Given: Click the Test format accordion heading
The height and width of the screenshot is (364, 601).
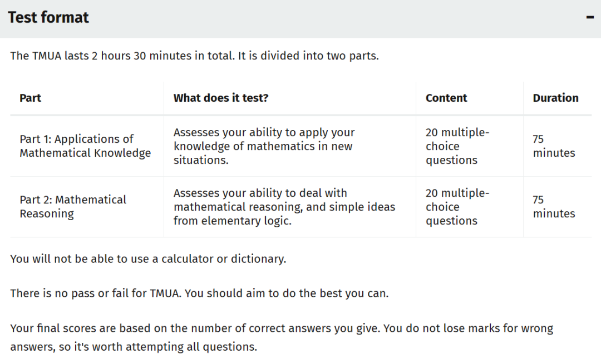Looking at the screenshot, I should tap(48, 18).
